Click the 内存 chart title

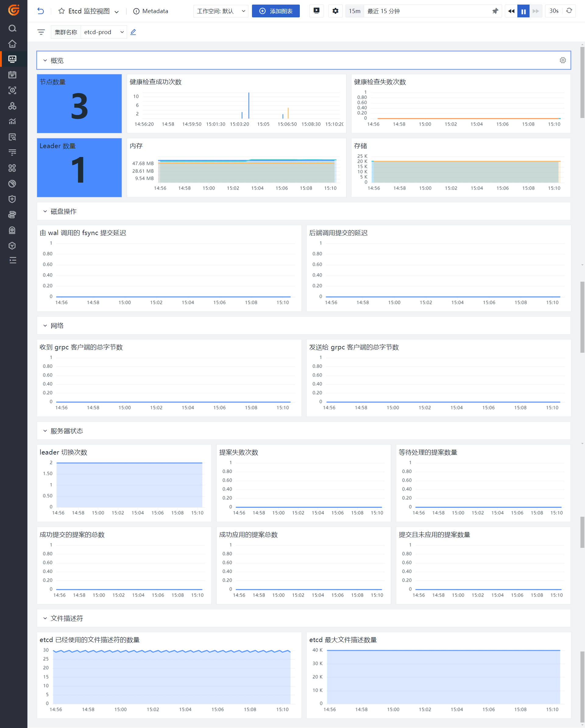[136, 146]
